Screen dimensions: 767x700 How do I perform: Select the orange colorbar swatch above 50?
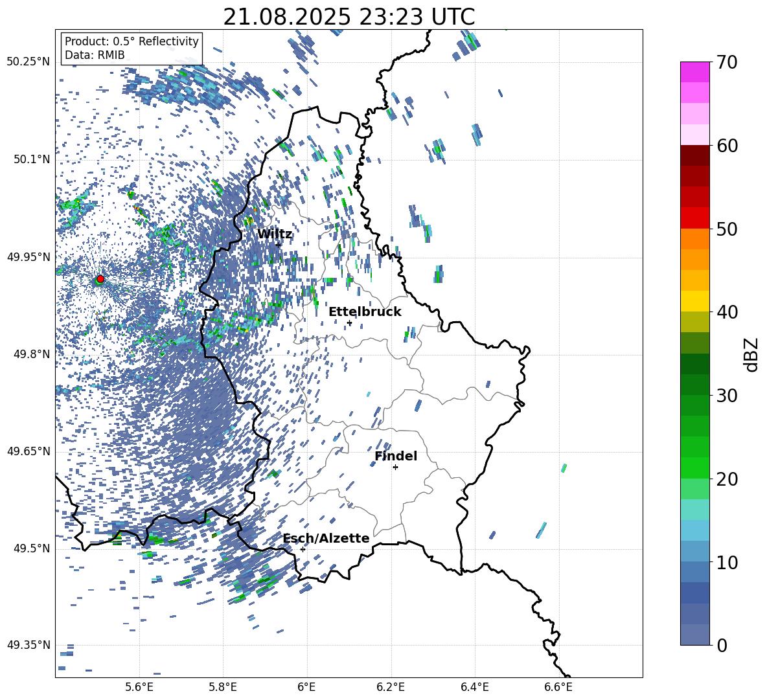pos(695,238)
